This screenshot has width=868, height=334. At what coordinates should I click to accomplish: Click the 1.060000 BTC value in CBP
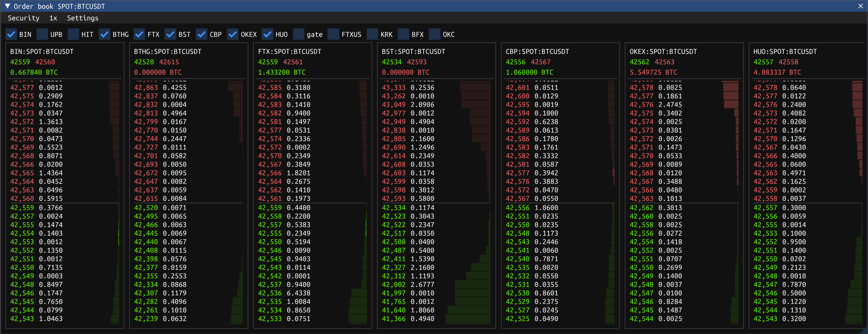point(530,72)
